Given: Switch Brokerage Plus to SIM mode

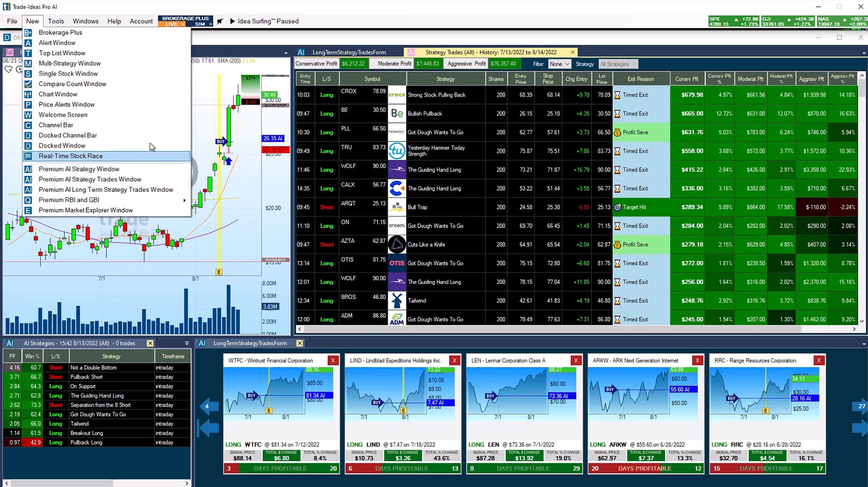Looking at the screenshot, I should pyautogui.click(x=199, y=24).
